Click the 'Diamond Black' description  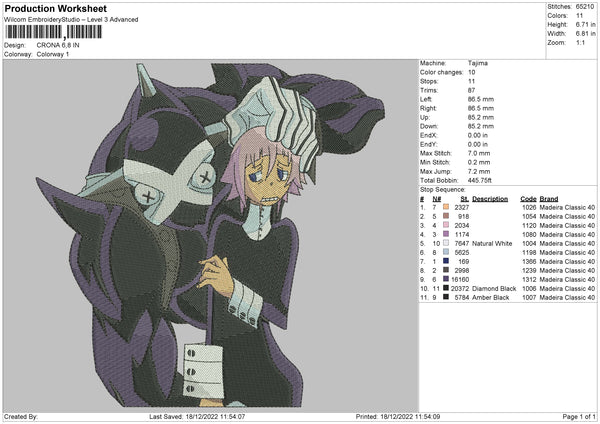[x=494, y=289]
